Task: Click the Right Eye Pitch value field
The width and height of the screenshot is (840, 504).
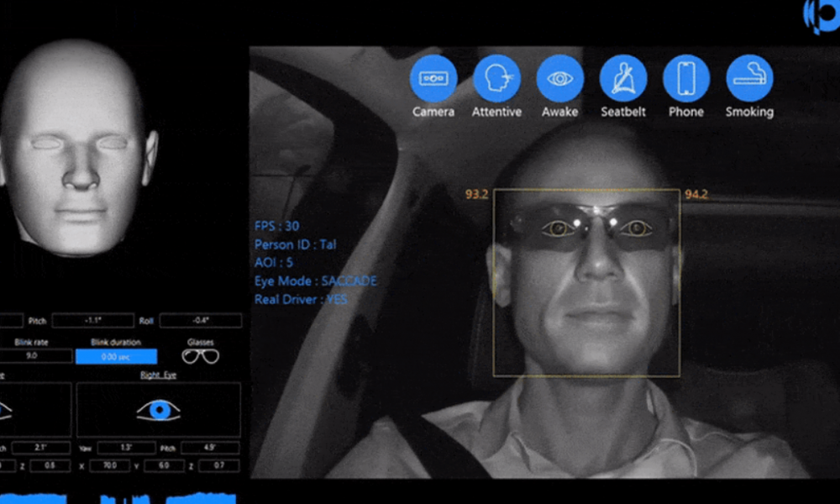Action: pos(210,448)
